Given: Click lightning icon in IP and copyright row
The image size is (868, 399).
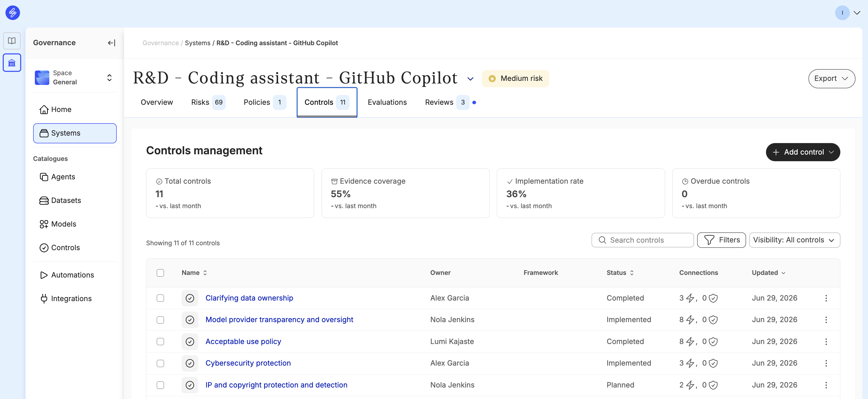Looking at the screenshot, I should tap(690, 385).
